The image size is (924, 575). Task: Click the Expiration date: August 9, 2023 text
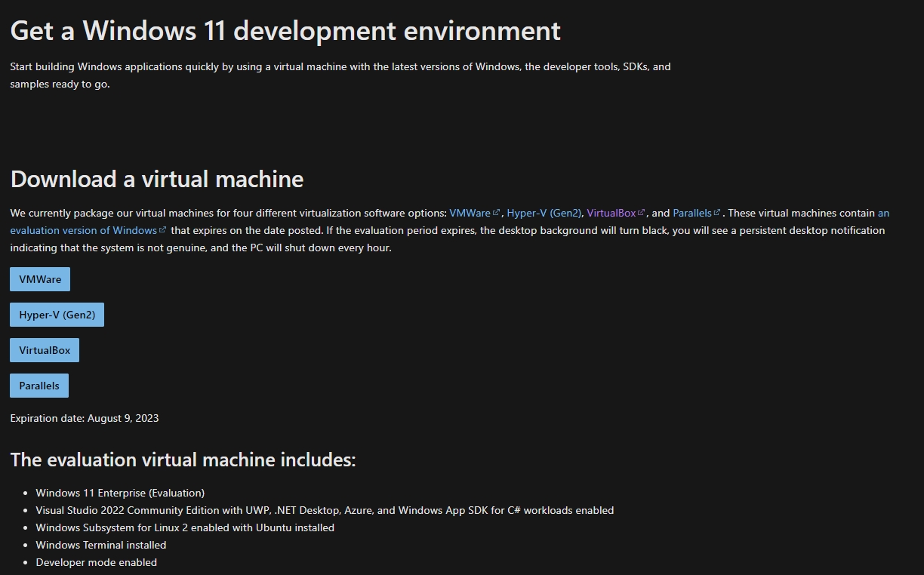tap(85, 418)
